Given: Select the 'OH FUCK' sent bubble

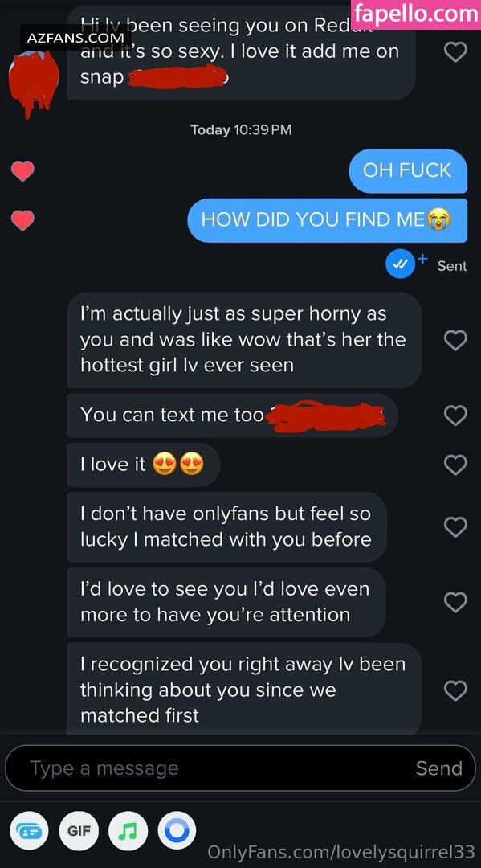Looking at the screenshot, I should point(408,170).
